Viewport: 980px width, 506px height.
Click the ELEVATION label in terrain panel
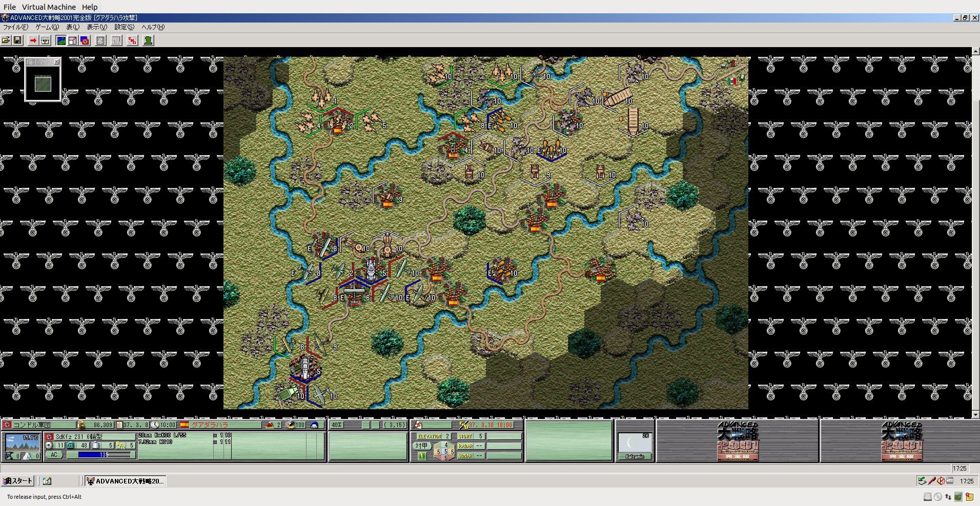point(429,436)
